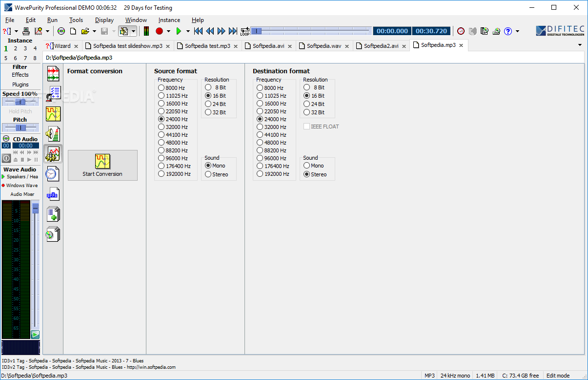Select source frequency 8000 Hz

[x=172, y=88]
